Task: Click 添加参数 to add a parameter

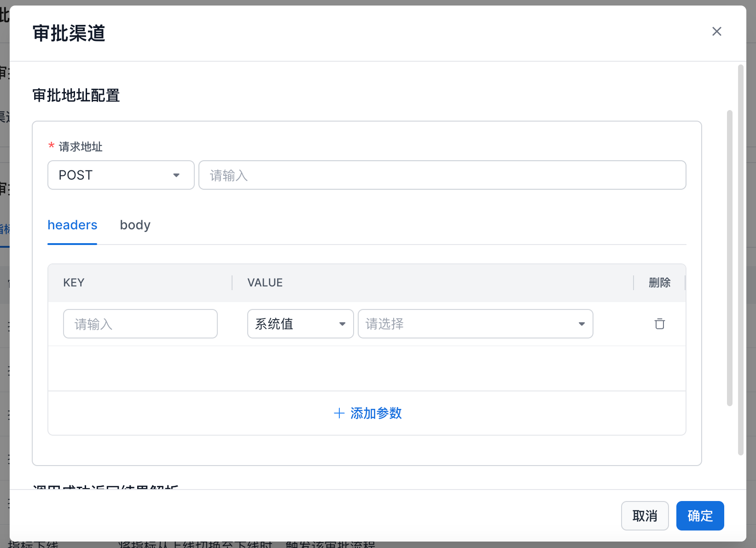Action: tap(367, 413)
